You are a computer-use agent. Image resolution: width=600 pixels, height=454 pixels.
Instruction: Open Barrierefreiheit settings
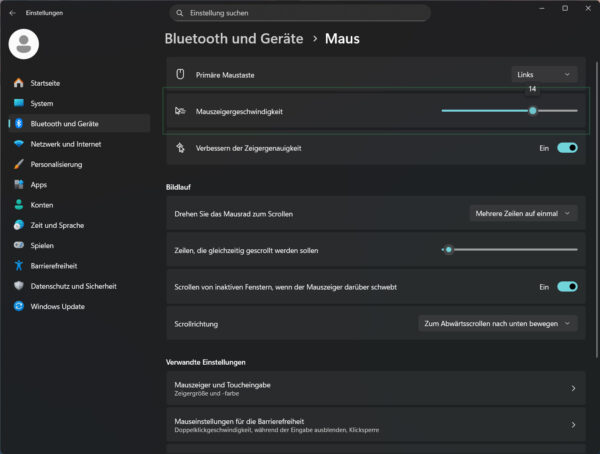(79, 266)
